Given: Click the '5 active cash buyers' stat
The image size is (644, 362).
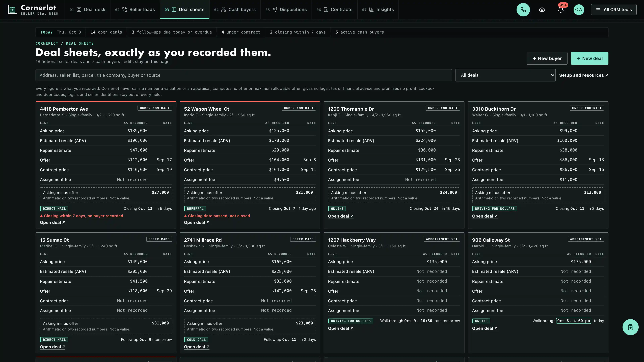Looking at the screenshot, I should pos(360,32).
